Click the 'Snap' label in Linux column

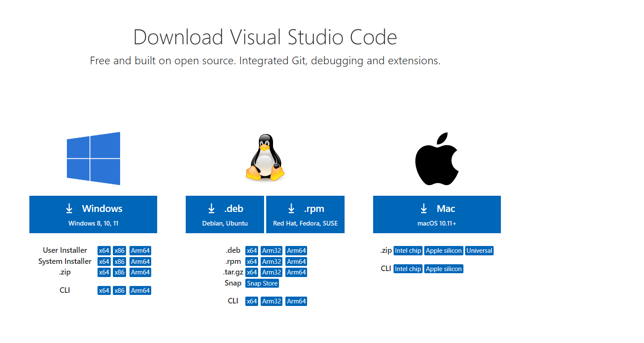(233, 283)
